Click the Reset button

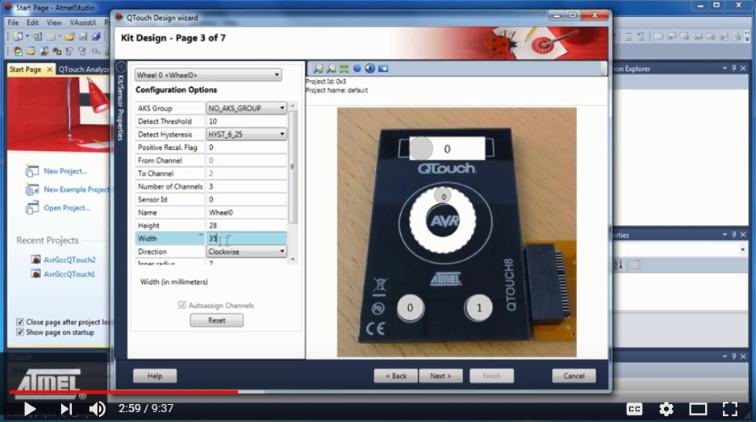[216, 320]
